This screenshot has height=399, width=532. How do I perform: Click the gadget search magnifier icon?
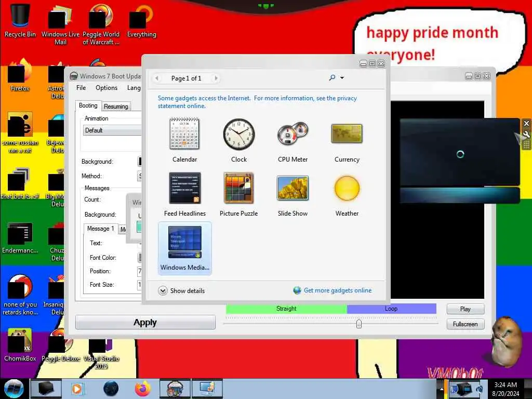point(332,78)
